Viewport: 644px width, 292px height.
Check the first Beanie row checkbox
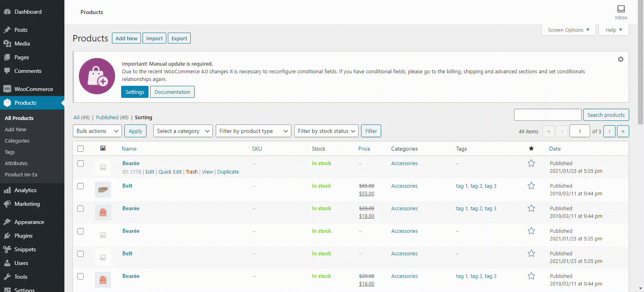click(80, 164)
